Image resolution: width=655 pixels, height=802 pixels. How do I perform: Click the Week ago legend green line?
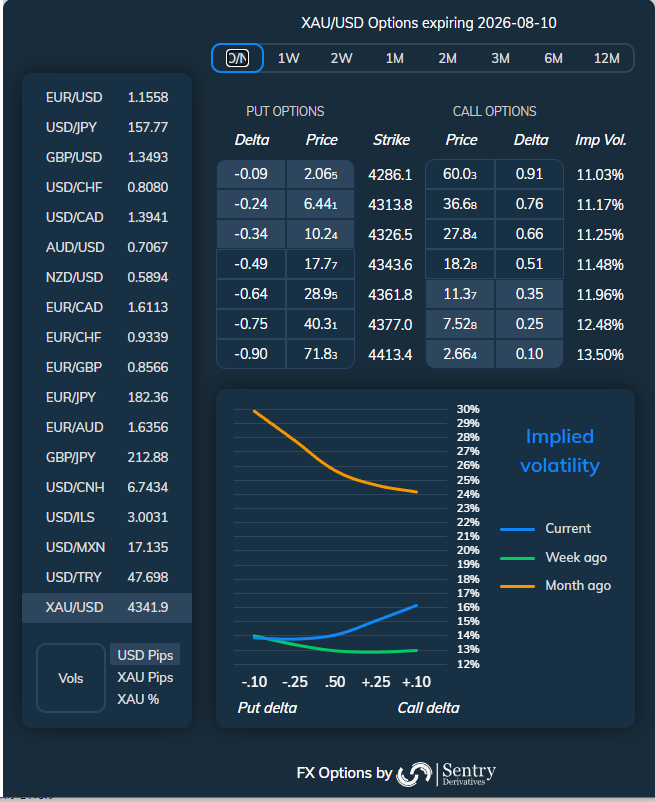coord(517,558)
